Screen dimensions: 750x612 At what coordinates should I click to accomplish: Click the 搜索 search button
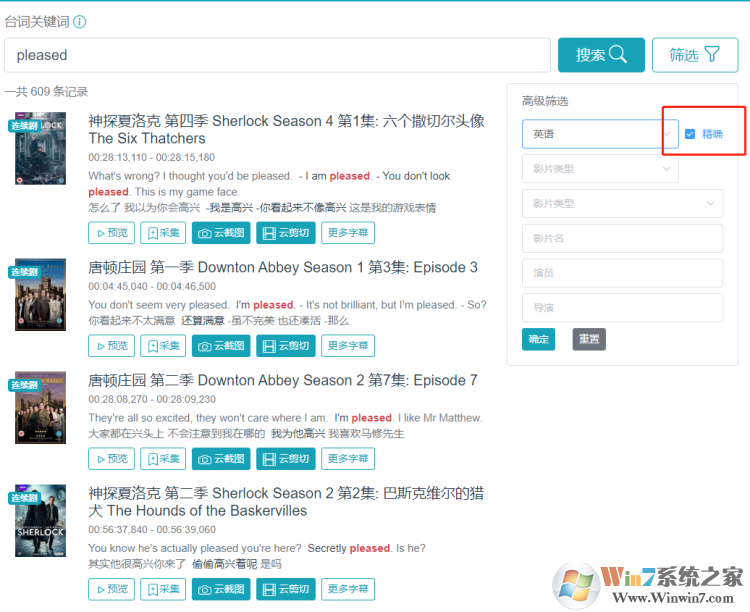click(601, 55)
